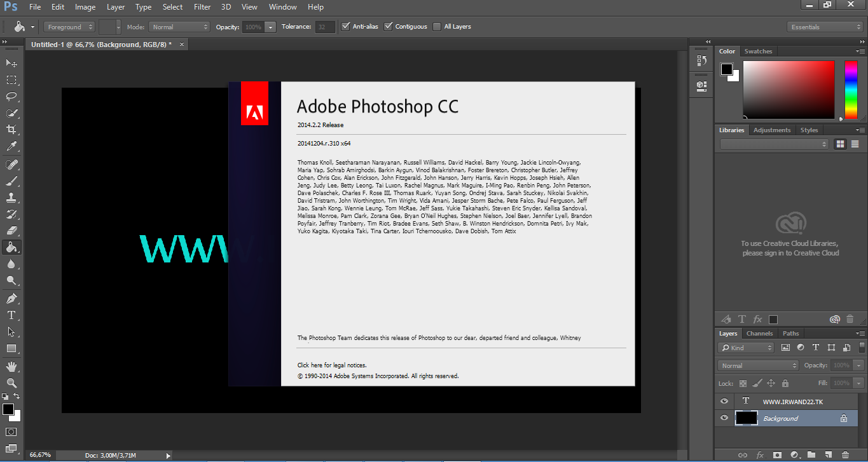Select the Eyedropper tool
The image size is (868, 462).
tap(11, 146)
